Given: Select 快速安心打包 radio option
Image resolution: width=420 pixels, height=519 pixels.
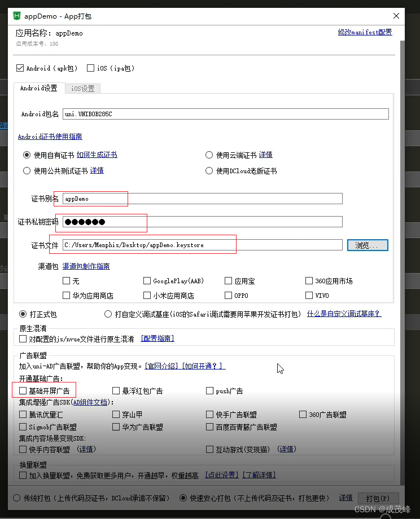Looking at the screenshot, I should [183, 498].
